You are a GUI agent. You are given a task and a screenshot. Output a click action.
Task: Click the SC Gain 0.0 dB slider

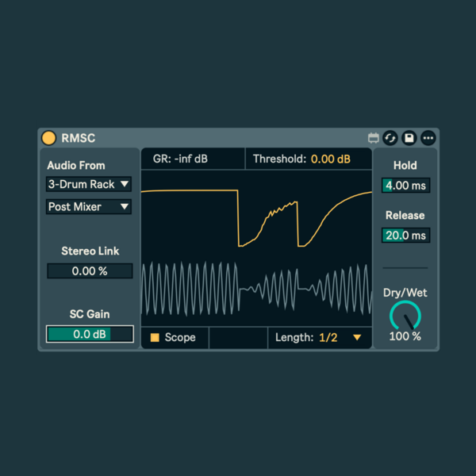pyautogui.click(x=90, y=334)
